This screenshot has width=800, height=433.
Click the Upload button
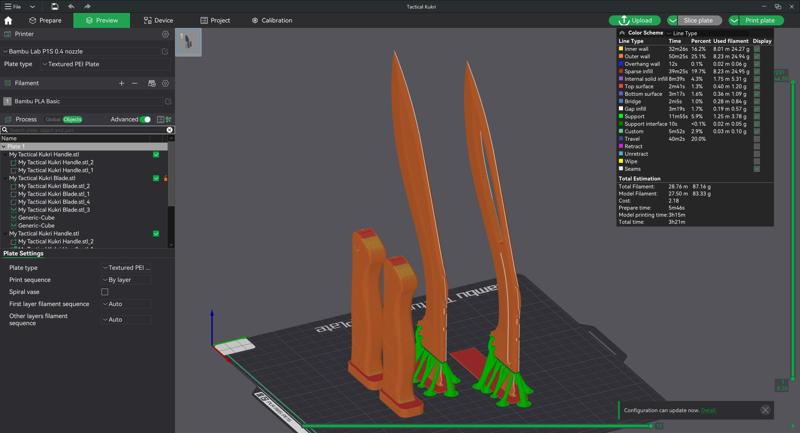tap(635, 20)
